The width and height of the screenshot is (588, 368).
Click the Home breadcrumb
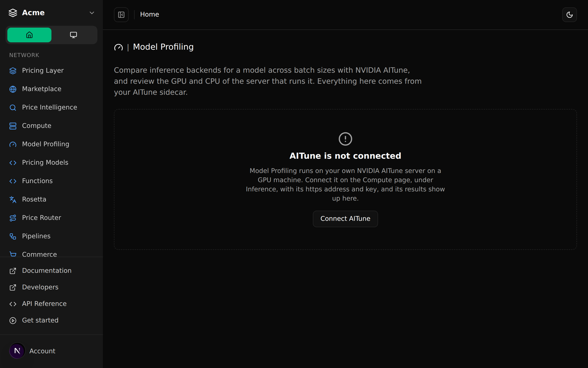pyautogui.click(x=150, y=14)
